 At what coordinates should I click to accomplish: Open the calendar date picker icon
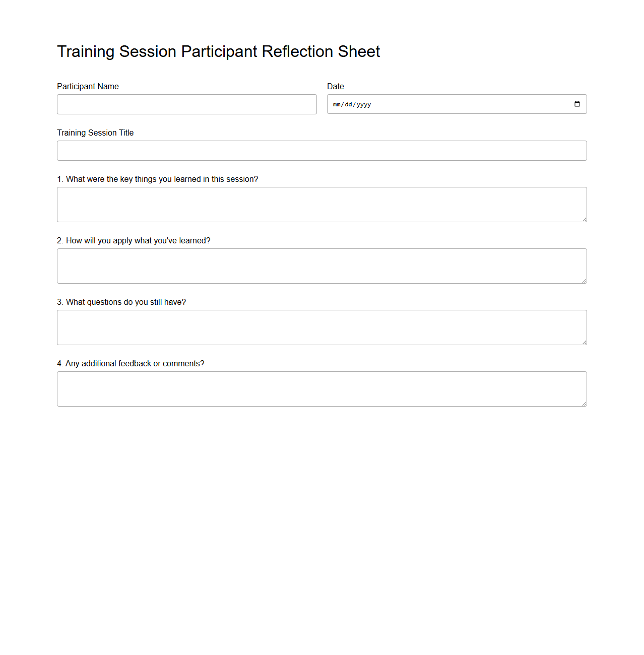click(577, 104)
